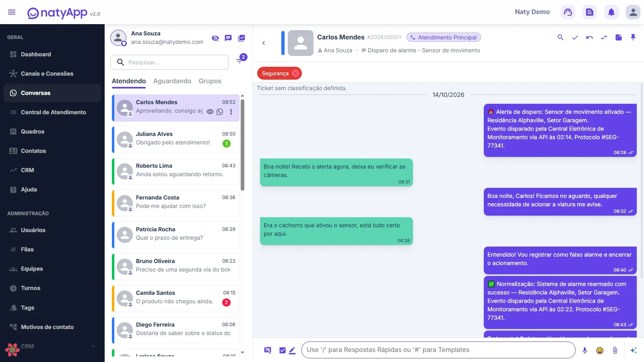Open the Camila Santos conversation

175,298
